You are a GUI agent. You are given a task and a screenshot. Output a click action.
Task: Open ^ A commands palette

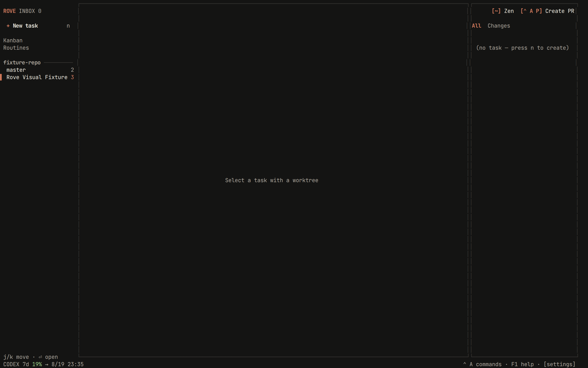tap(482, 364)
